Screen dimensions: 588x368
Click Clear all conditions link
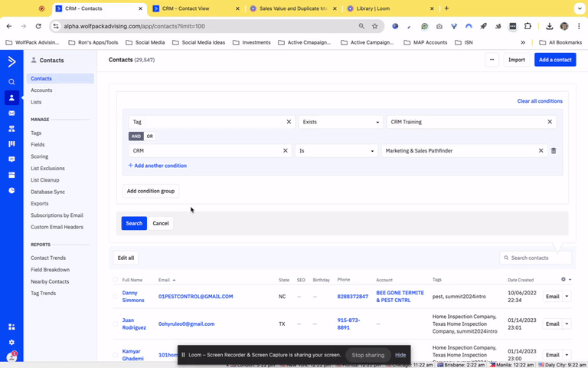(540, 101)
